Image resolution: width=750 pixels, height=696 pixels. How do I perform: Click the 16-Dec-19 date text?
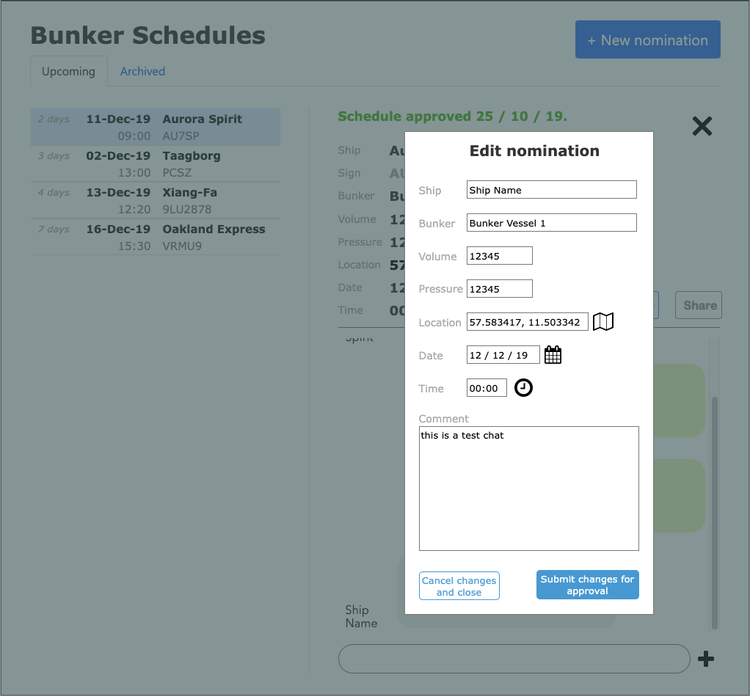coord(118,229)
